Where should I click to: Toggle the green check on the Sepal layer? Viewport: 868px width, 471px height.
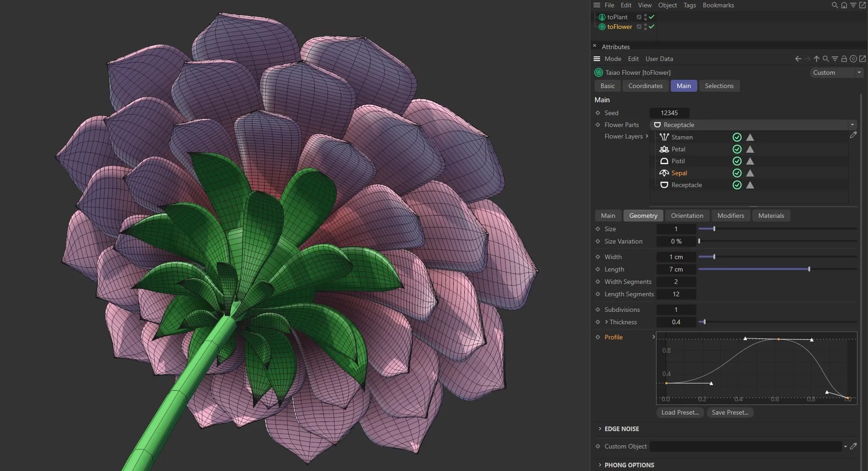737,173
